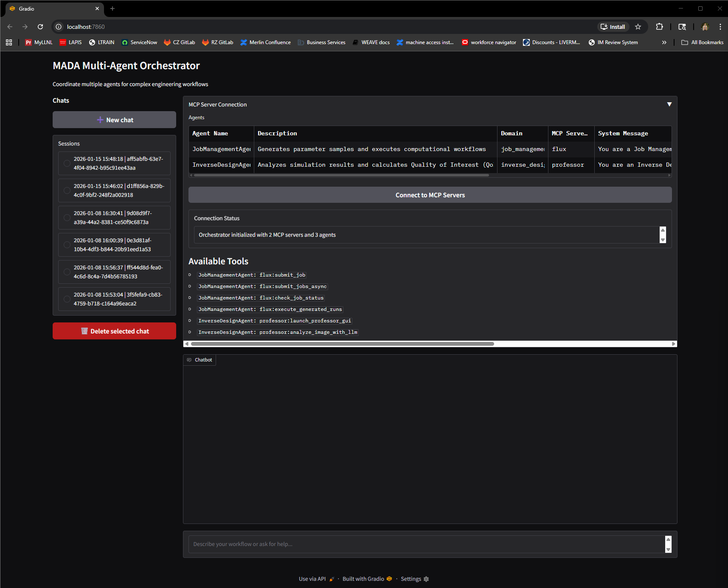This screenshot has height=588, width=728.
Task: Click Delete selected chat button
Action: click(114, 331)
